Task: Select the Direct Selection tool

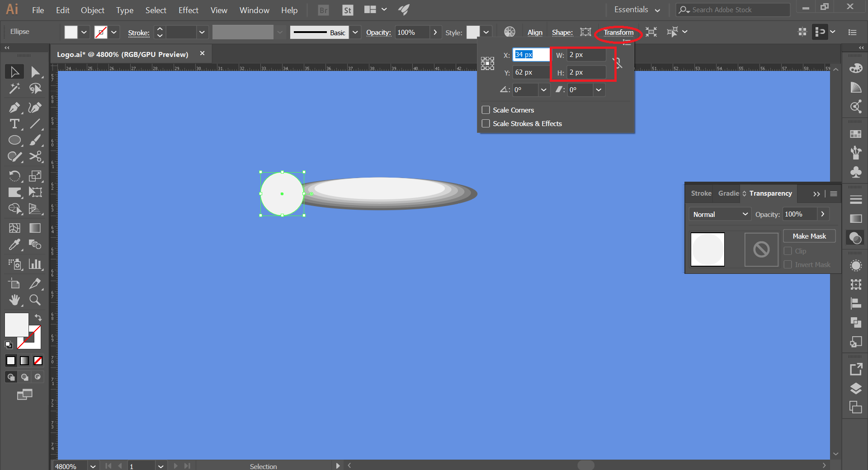Action: 35,72
